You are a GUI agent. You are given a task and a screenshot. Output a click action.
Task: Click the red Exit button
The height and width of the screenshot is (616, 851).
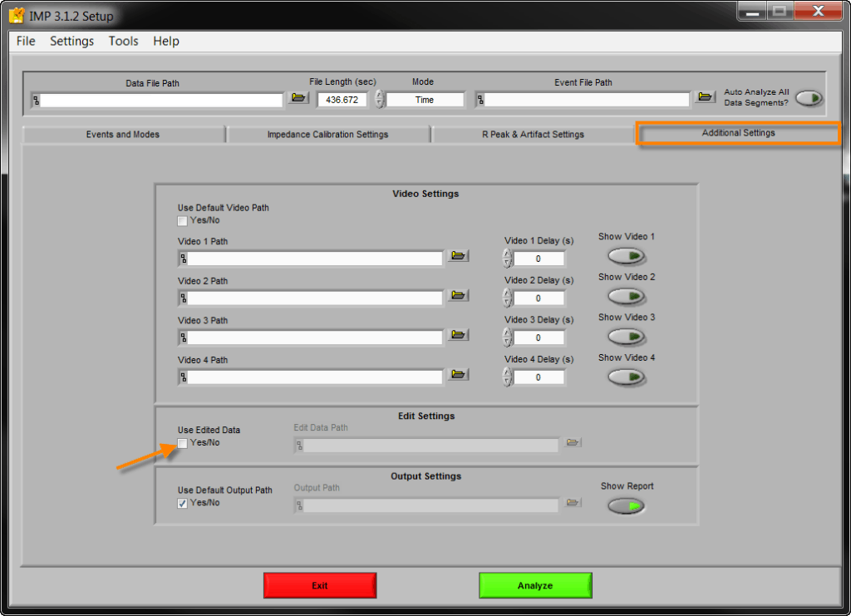point(320,585)
